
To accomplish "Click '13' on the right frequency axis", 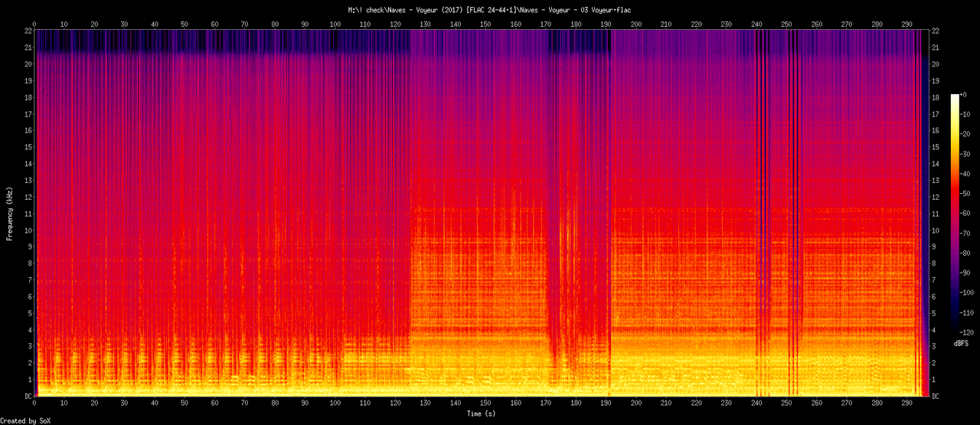I will pyautogui.click(x=936, y=180).
